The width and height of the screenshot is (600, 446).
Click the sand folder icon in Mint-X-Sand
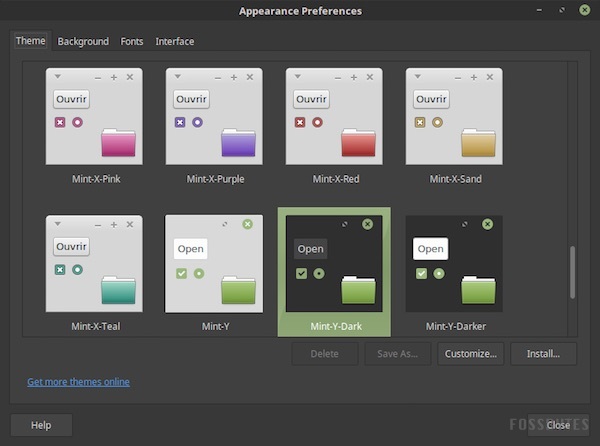[478, 143]
